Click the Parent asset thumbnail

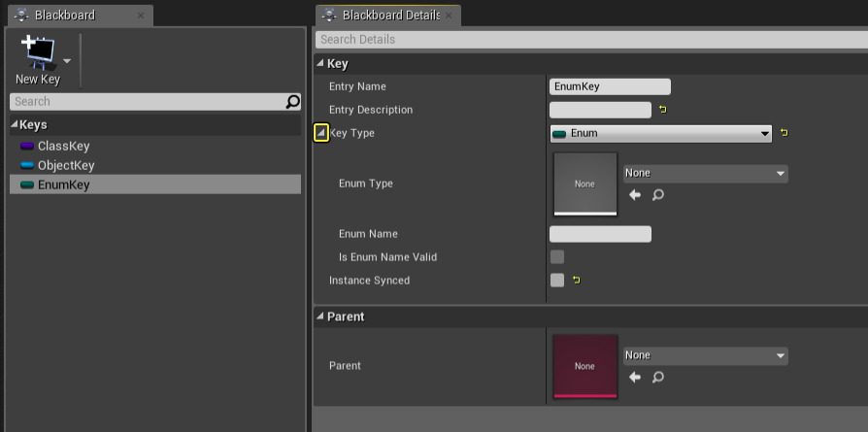coord(584,366)
